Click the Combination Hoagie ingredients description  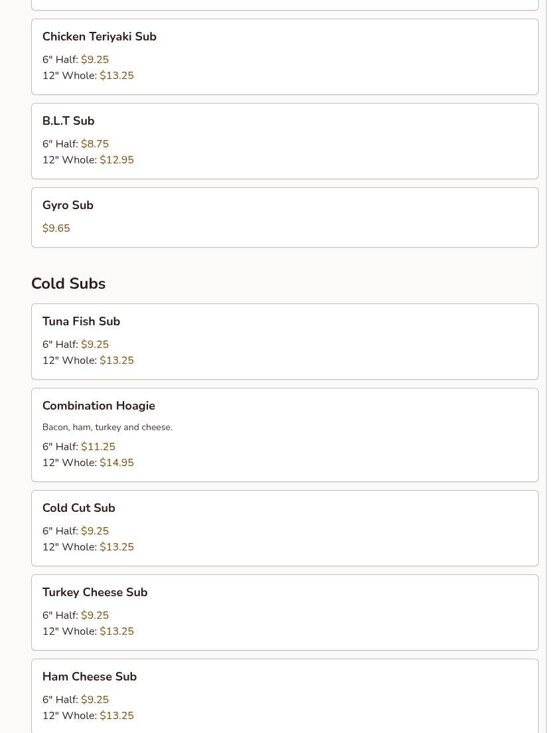[107, 428]
